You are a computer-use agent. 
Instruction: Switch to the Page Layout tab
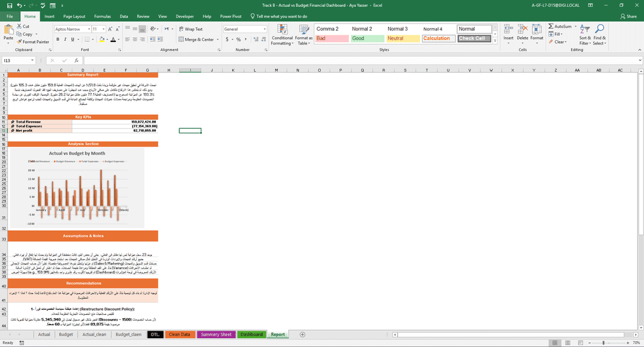click(74, 16)
